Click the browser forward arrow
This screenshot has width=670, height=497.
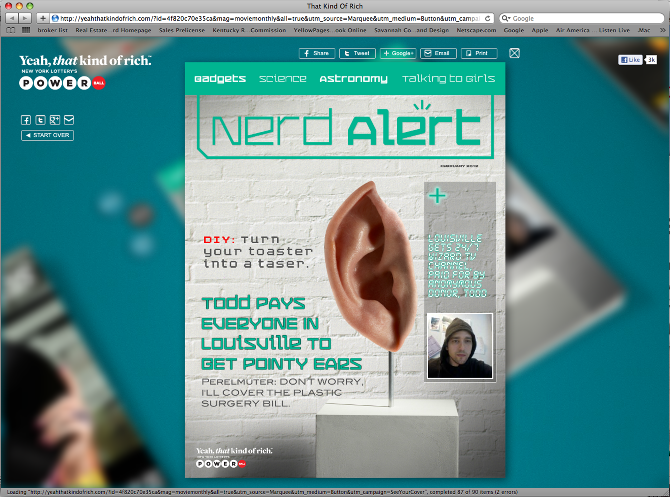(25, 18)
